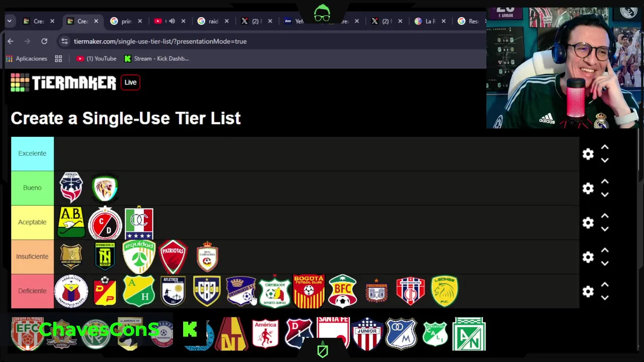
Task: Close the 'raid' tab
Action: click(226, 21)
